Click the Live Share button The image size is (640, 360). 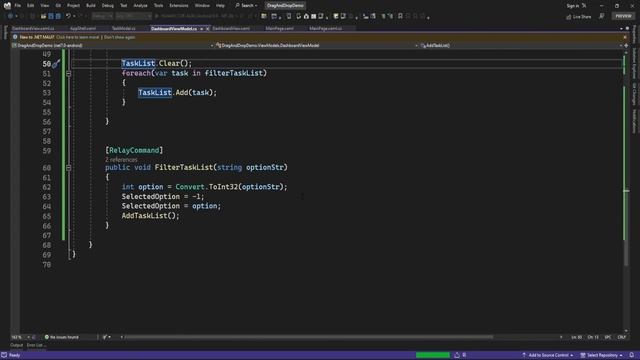pos(579,17)
